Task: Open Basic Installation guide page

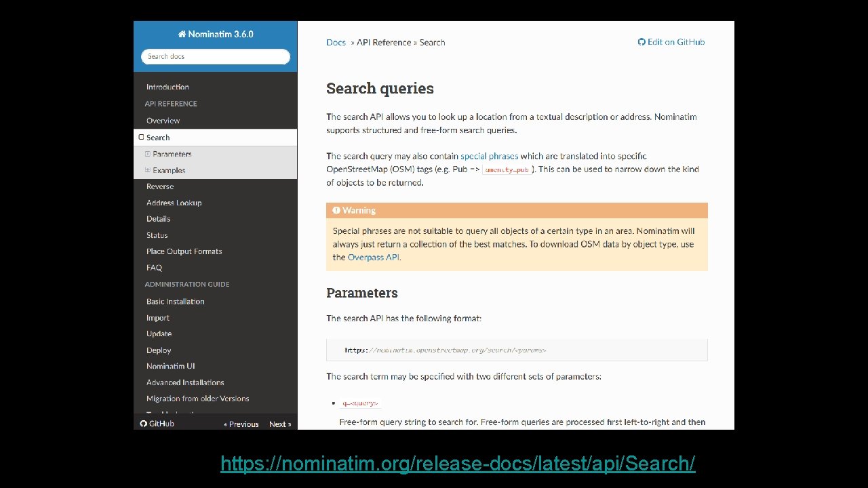Action: click(175, 302)
